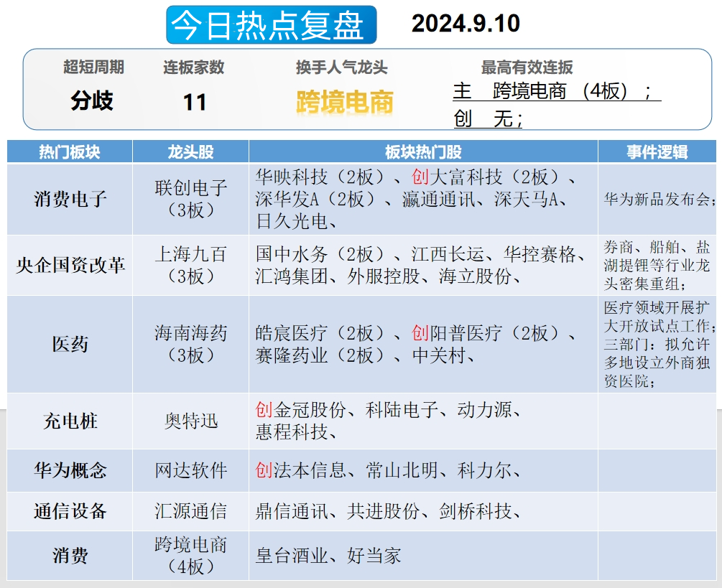Screen dimensions: 722x588
Task: Click the date 2024.9.10
Action: [x=466, y=24]
